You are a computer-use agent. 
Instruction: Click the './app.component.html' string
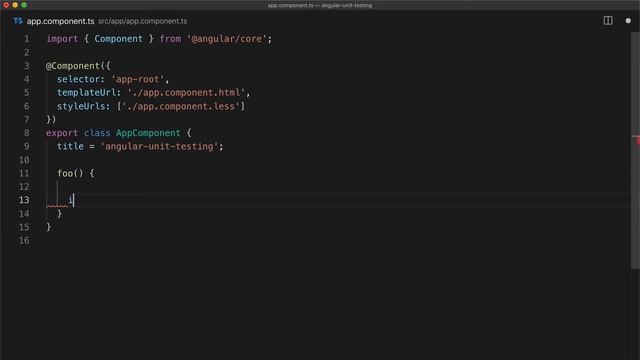click(x=186, y=93)
